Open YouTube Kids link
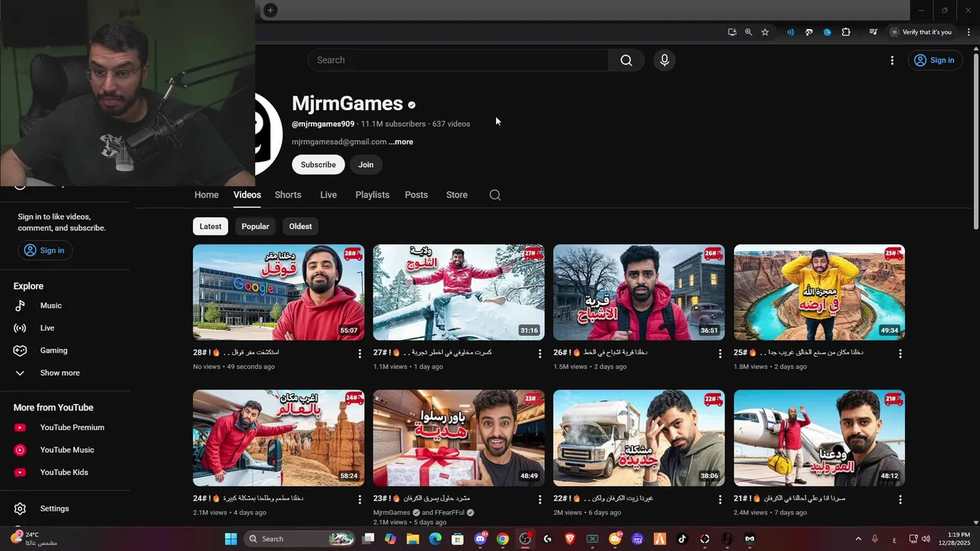980x551 pixels. tap(65, 472)
